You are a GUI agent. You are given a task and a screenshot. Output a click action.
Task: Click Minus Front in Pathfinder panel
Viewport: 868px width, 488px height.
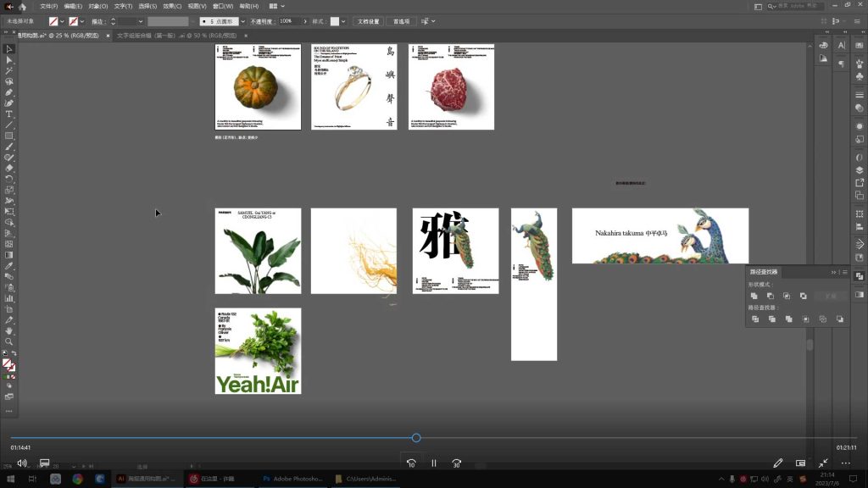770,296
